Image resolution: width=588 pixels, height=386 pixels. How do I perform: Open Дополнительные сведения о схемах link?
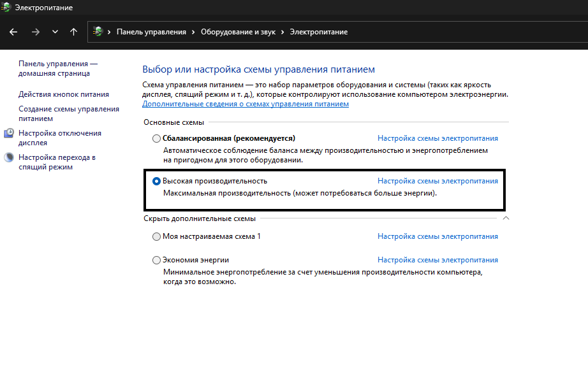click(246, 104)
